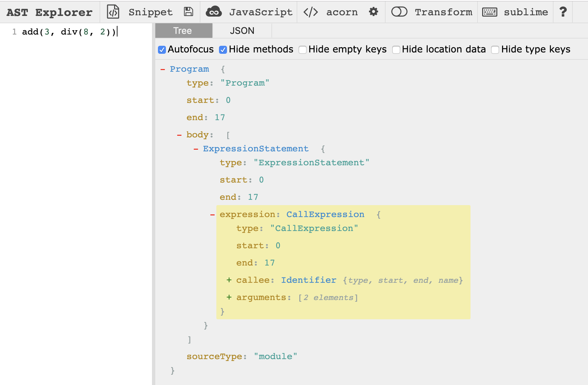The height and width of the screenshot is (385, 588).
Task: Click the acorn parser code brackets icon
Action: click(x=311, y=12)
